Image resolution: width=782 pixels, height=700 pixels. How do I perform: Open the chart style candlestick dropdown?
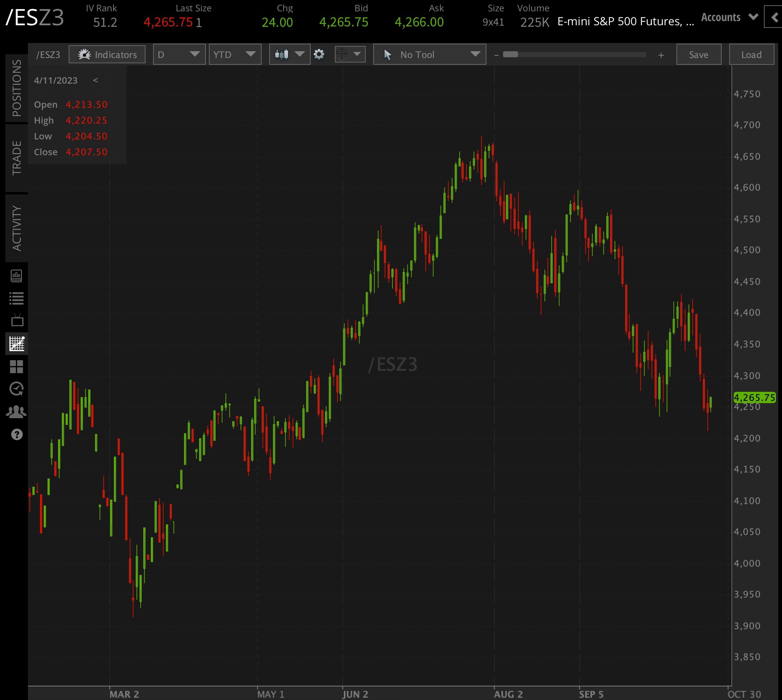tap(290, 55)
